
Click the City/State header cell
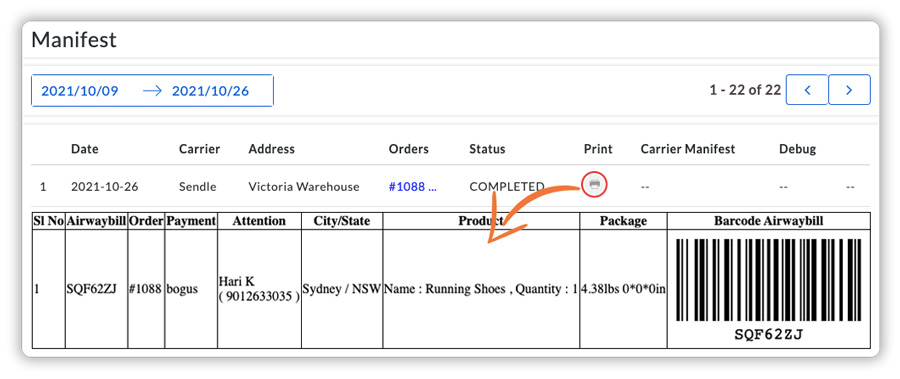click(x=342, y=221)
